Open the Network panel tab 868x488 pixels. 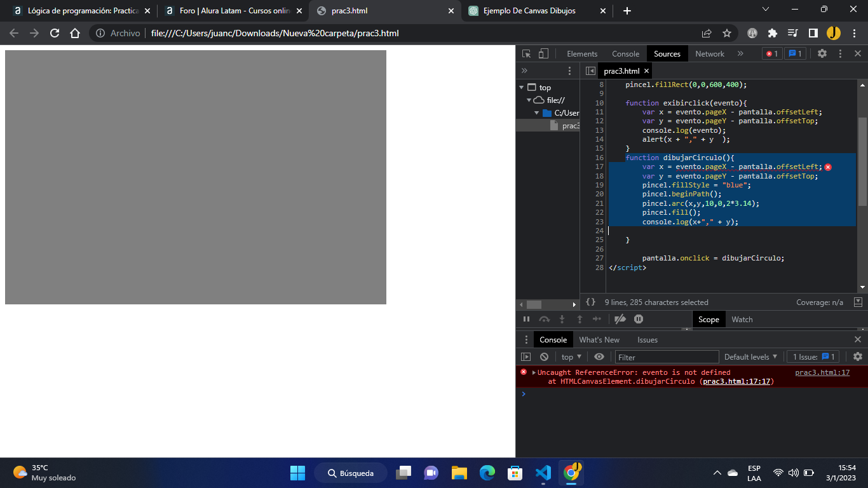point(710,54)
